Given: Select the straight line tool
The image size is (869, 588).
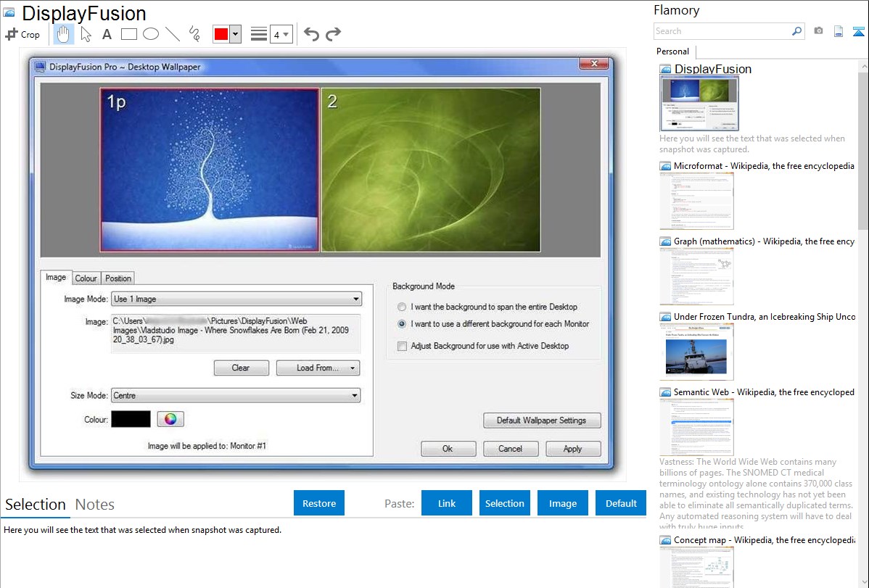Looking at the screenshot, I should 173,34.
